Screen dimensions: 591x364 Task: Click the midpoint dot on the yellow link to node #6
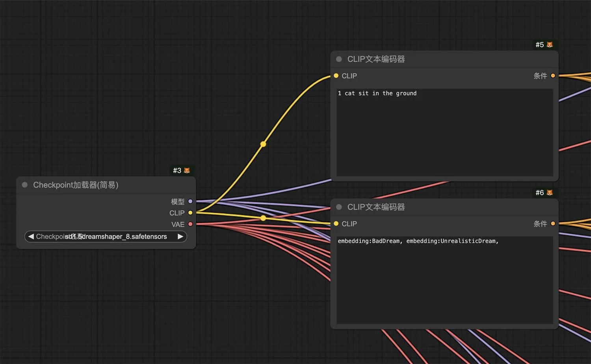click(x=263, y=218)
